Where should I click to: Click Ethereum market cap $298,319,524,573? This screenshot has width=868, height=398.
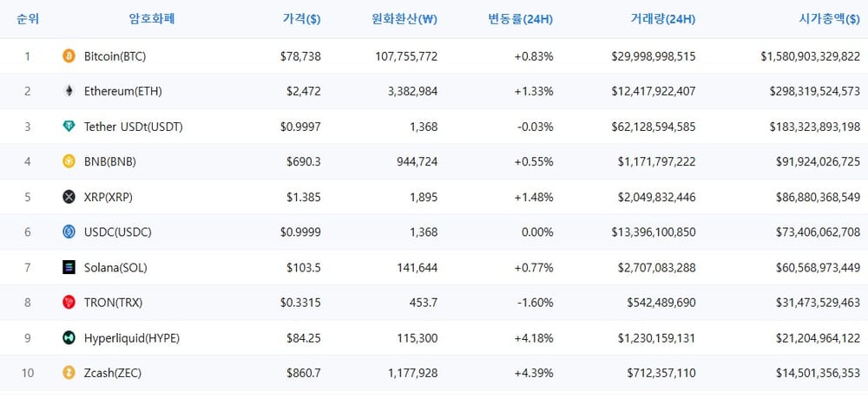point(815,91)
